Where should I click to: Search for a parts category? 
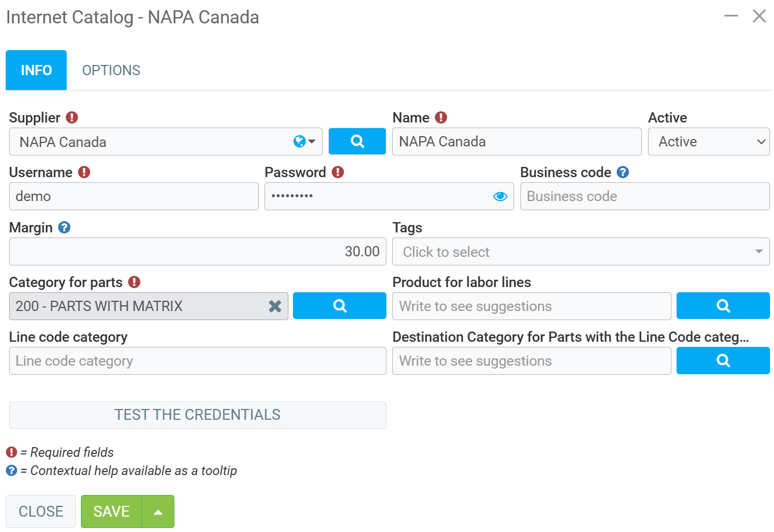pyautogui.click(x=339, y=306)
